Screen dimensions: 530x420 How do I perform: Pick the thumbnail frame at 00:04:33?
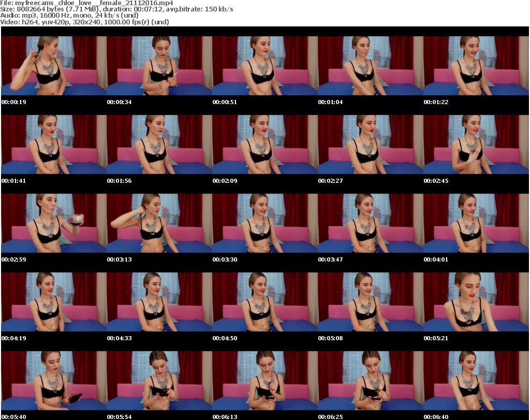coord(159,302)
